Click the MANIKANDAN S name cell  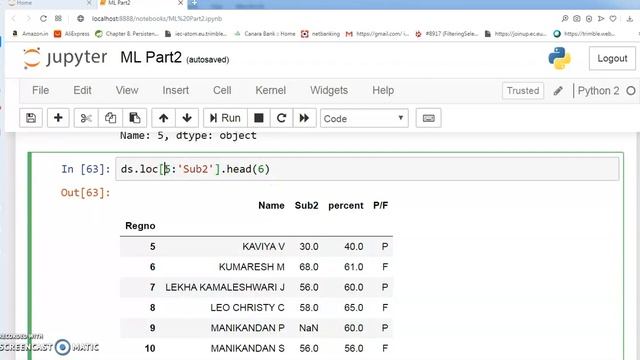click(248, 349)
